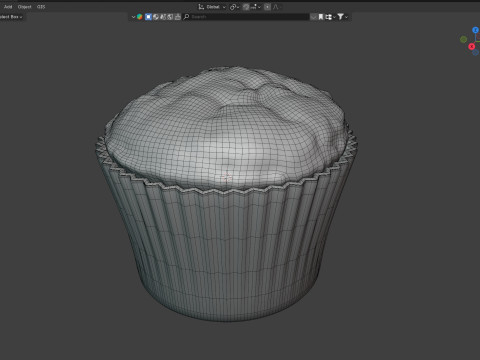Open the Object menu
480x360 pixels.
pos(25,7)
